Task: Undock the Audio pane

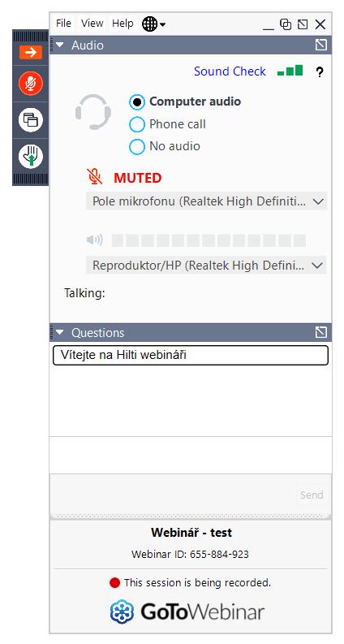Action: [321, 45]
